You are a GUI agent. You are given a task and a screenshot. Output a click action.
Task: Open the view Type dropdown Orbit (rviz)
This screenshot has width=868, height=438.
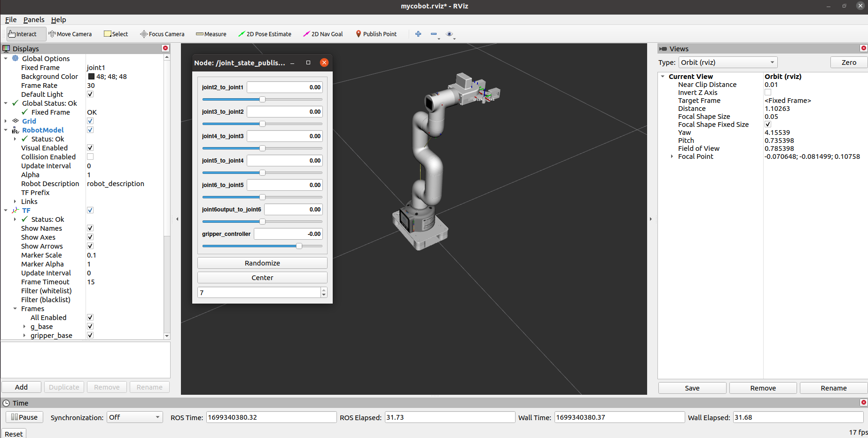[x=728, y=63]
